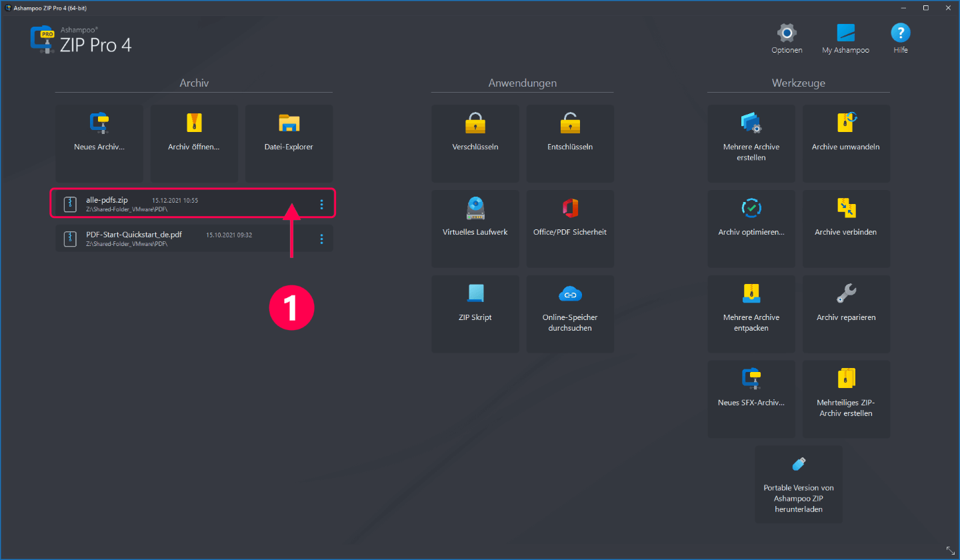Open recent archive alle-pdfs.zip
960x560 pixels.
[193, 203]
